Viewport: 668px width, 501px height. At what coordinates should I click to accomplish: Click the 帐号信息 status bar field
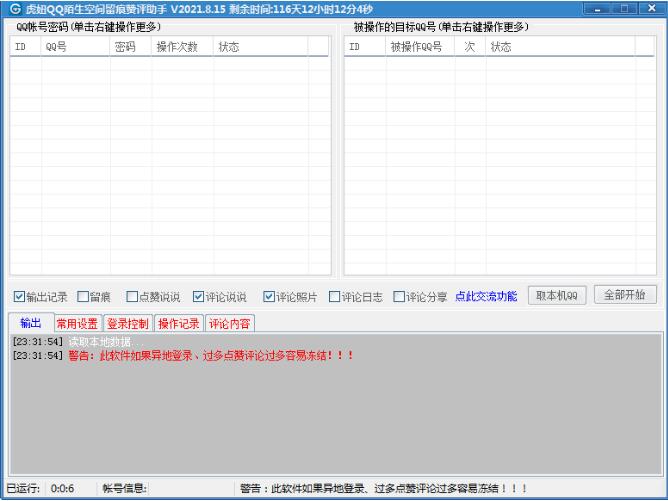tap(124, 488)
